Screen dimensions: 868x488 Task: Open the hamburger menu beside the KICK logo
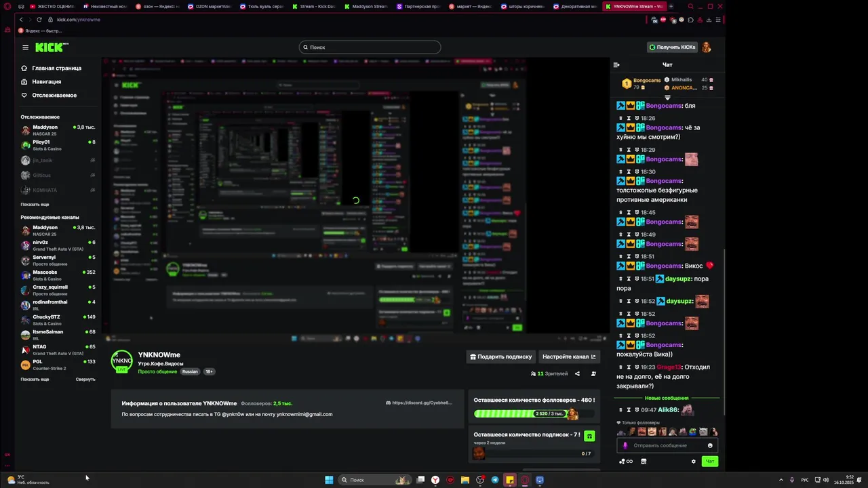point(25,47)
